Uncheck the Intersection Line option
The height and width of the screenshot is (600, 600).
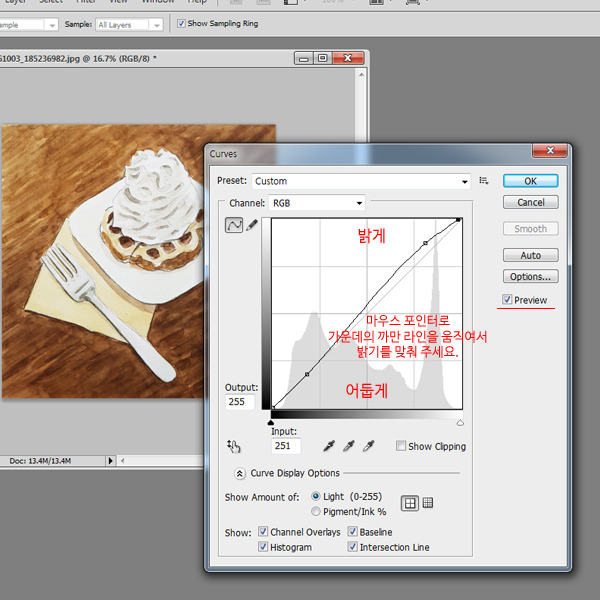(x=352, y=546)
